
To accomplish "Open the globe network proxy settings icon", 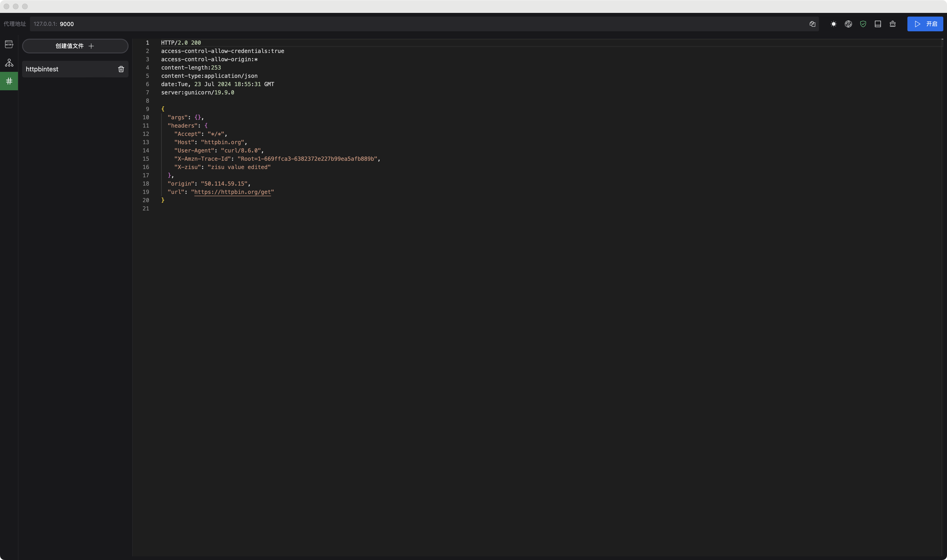I will pyautogui.click(x=848, y=24).
